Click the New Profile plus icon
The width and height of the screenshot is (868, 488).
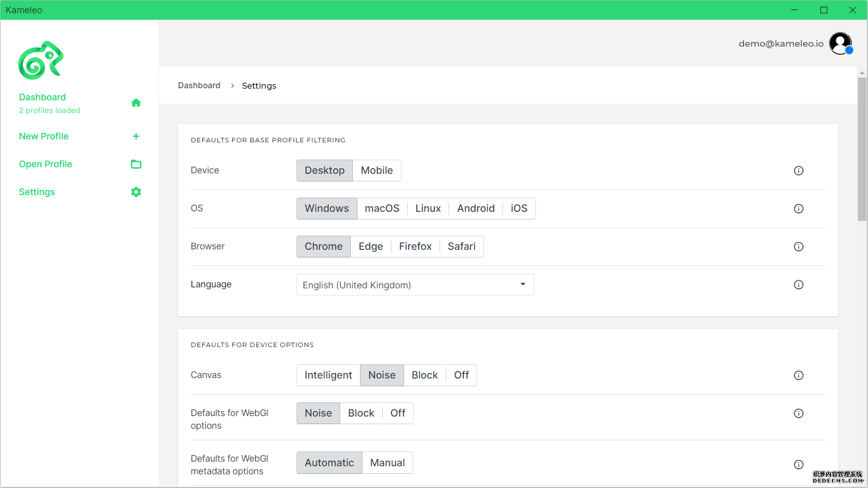click(x=136, y=136)
